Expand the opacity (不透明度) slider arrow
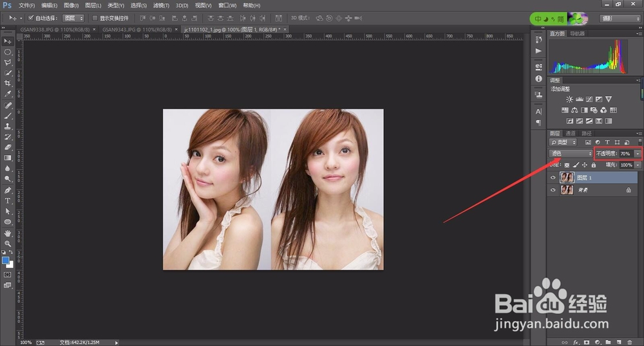 point(638,154)
